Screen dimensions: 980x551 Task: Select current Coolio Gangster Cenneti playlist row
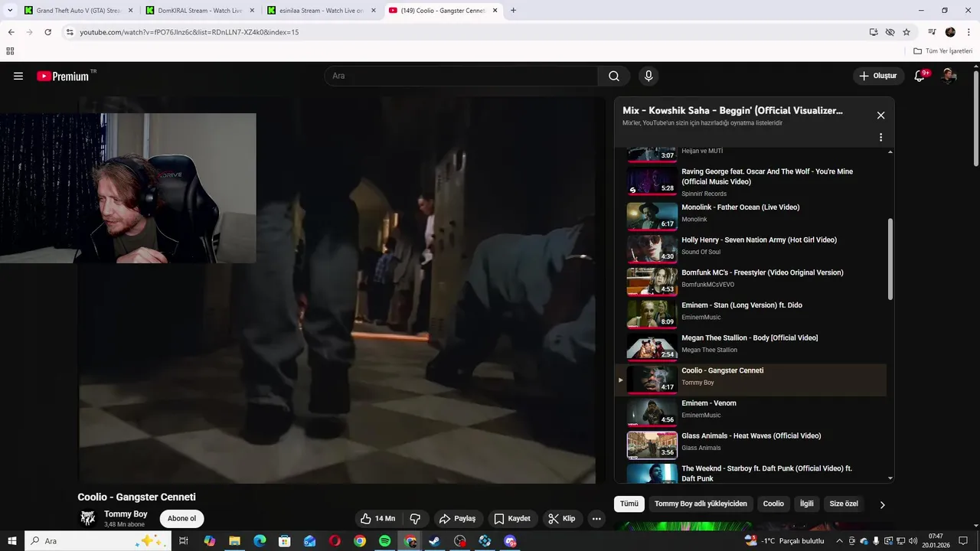(x=750, y=380)
